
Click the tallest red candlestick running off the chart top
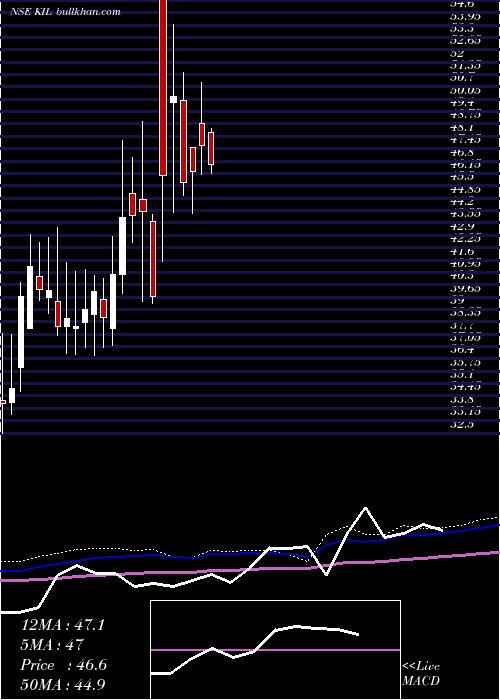click(163, 88)
